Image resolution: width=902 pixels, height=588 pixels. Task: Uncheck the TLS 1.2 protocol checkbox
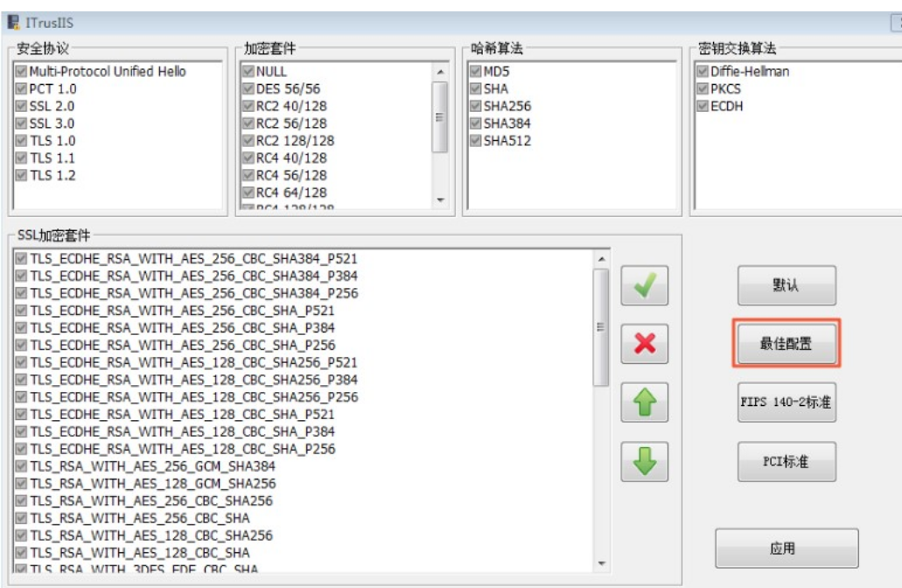click(x=22, y=175)
